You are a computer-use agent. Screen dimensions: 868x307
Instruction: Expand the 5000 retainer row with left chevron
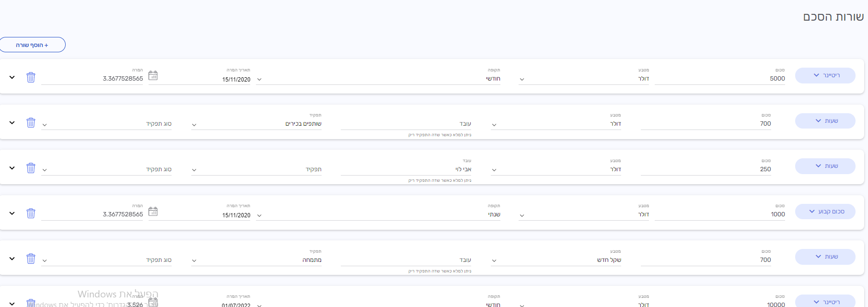(12, 77)
